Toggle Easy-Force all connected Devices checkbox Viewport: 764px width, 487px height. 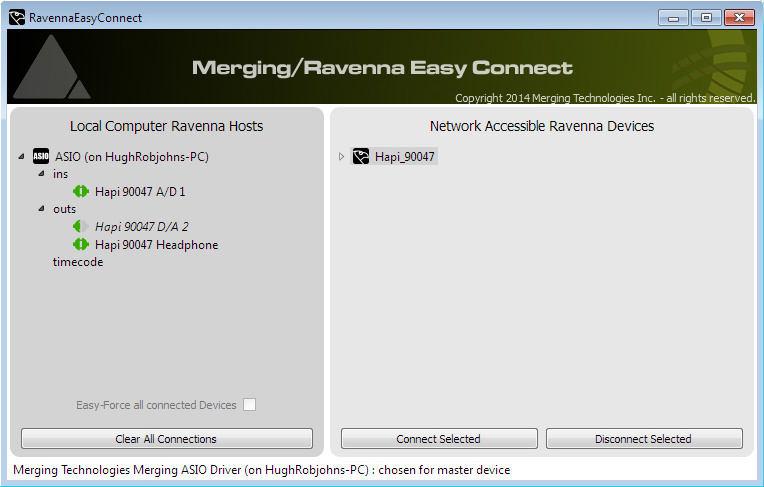pos(250,405)
